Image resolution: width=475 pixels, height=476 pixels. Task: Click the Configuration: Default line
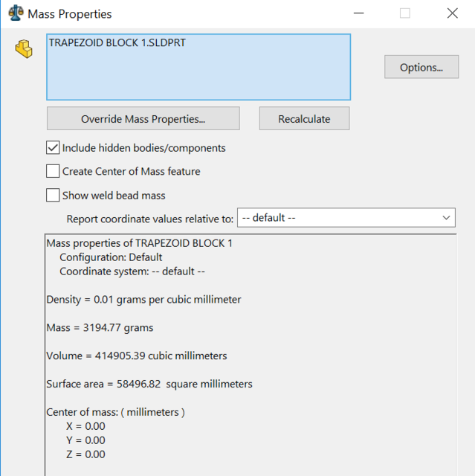click(x=111, y=257)
